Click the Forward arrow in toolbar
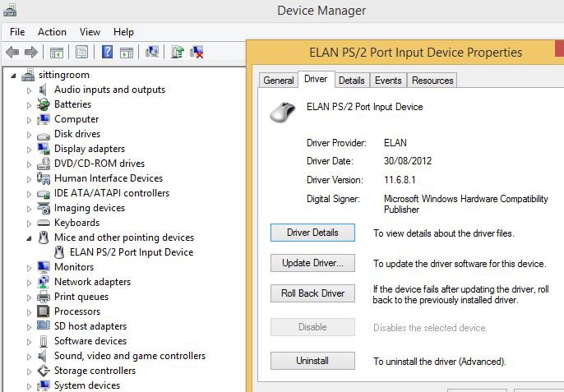This screenshot has width=564, height=392. (x=31, y=53)
